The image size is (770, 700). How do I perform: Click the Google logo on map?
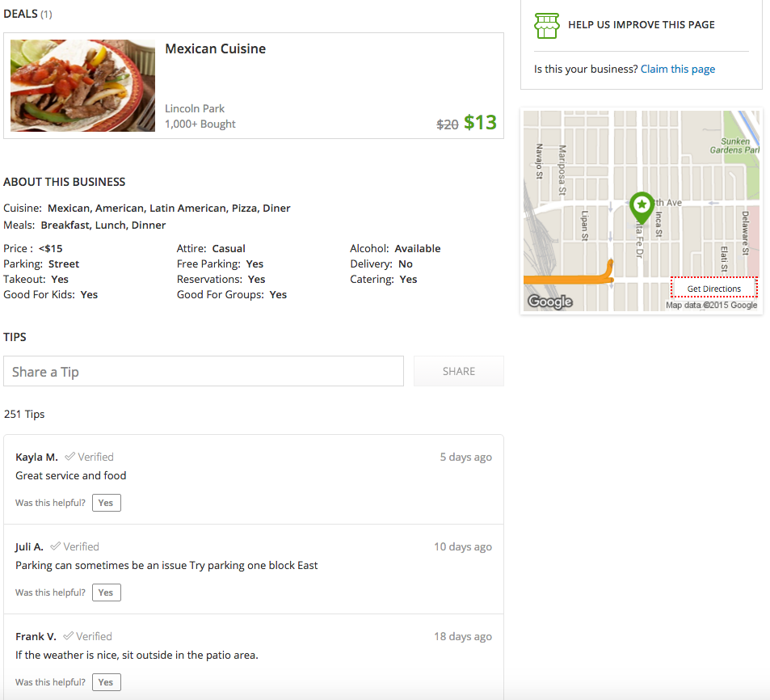pyautogui.click(x=550, y=302)
